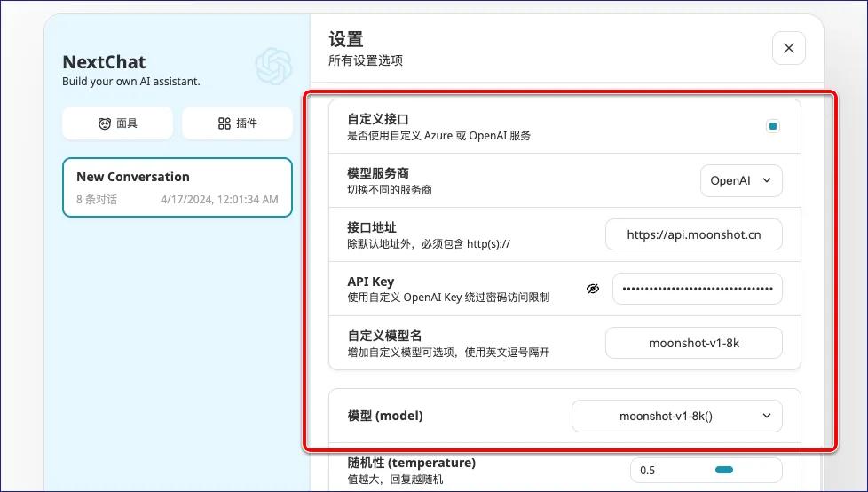This screenshot has width=868, height=492.
Task: Select the New Conversation chat item
Action: [x=177, y=187]
